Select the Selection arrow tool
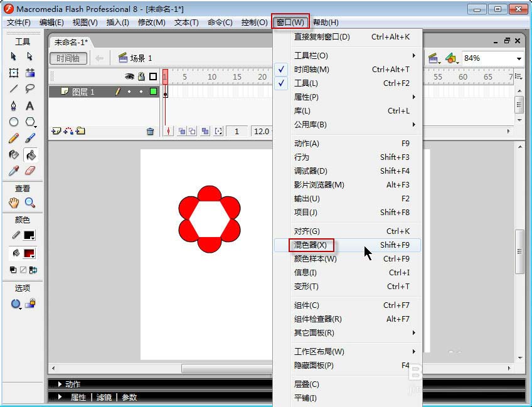 click(x=14, y=56)
